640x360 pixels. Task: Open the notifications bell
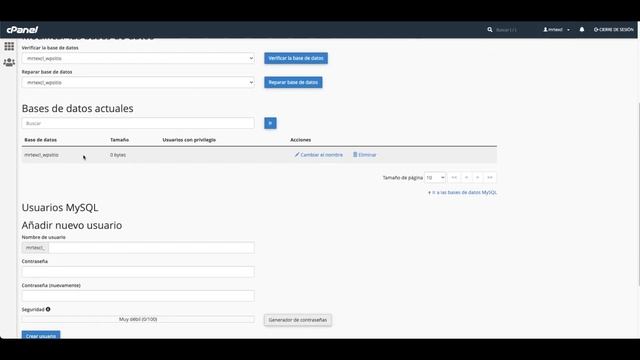click(x=582, y=29)
